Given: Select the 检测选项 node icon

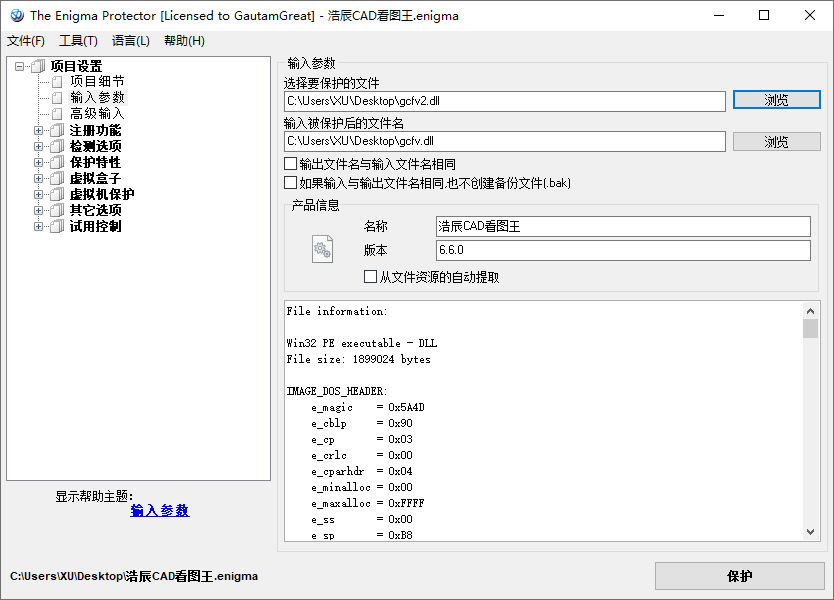Looking at the screenshot, I should coord(55,145).
